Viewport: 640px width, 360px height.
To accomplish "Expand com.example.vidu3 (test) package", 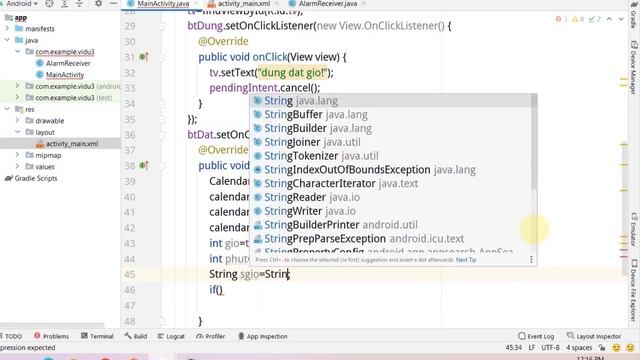I will pos(18,98).
